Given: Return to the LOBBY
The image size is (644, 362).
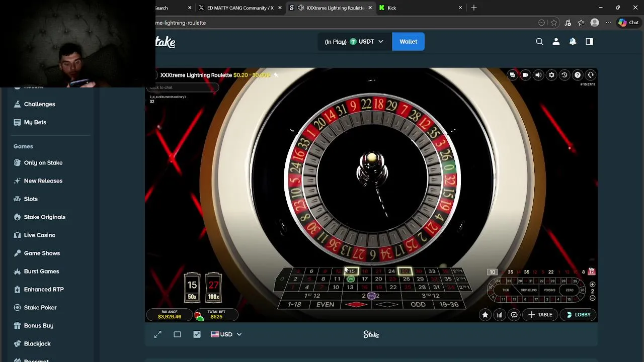Looking at the screenshot, I should pyautogui.click(x=579, y=315).
